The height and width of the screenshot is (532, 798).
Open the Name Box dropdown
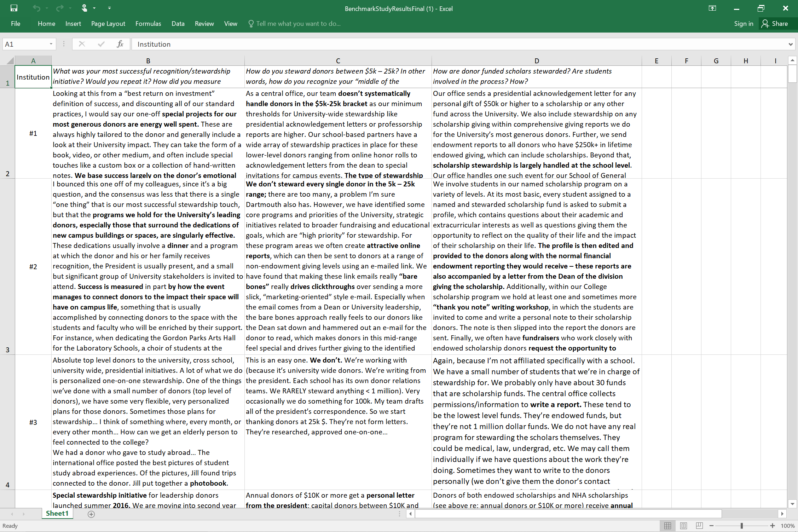click(x=51, y=44)
